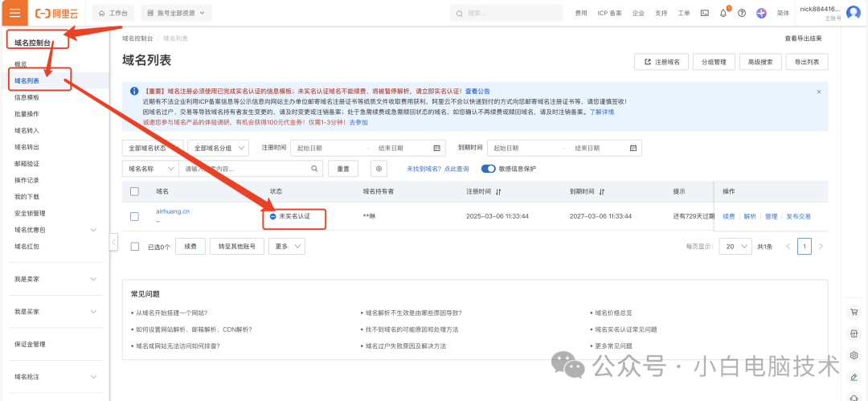
Task: Open 域名实名认证常见问题 FAQ link
Action: [x=625, y=329]
